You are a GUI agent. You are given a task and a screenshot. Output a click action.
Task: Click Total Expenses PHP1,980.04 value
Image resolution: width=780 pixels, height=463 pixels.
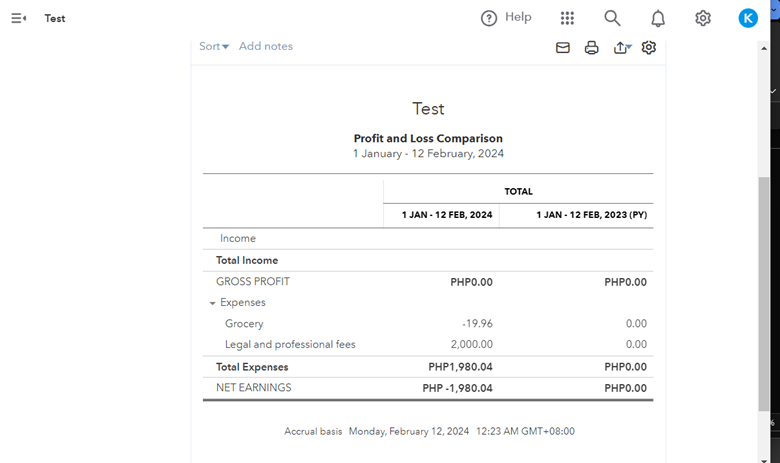460,367
